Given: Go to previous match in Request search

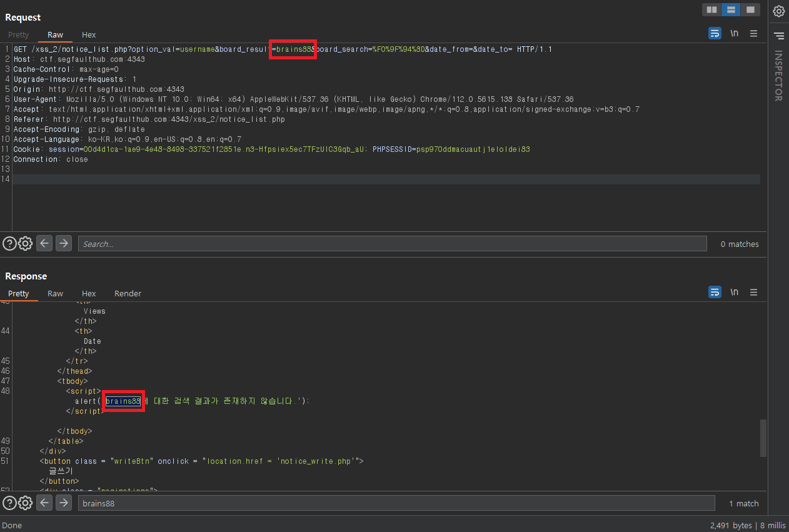Looking at the screenshot, I should (x=44, y=243).
